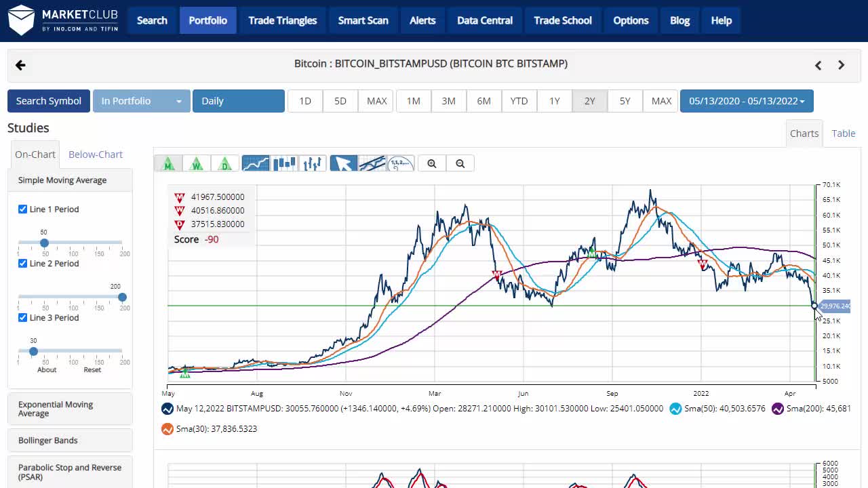
Task: Switch to the Table tab
Action: coord(844,134)
